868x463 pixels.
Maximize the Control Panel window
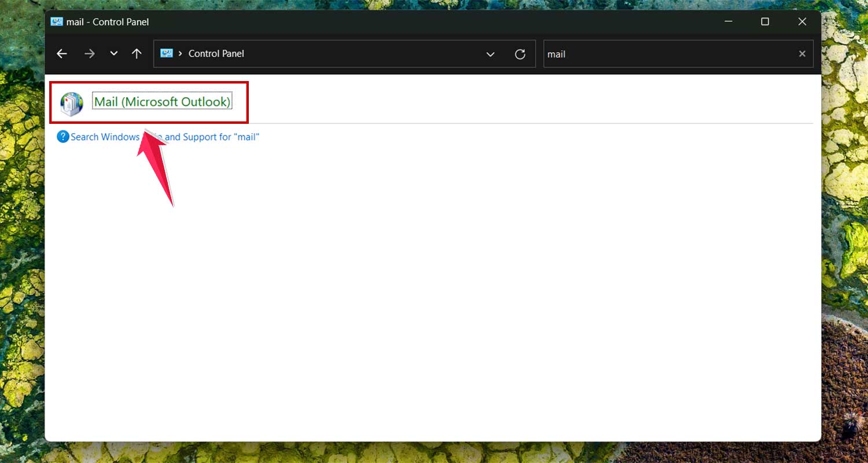pyautogui.click(x=765, y=21)
